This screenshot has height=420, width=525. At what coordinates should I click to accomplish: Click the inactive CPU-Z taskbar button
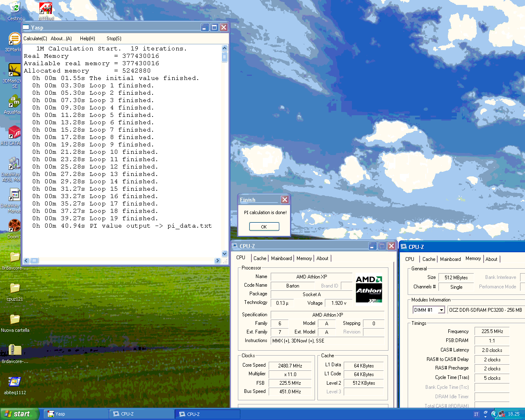point(142,414)
